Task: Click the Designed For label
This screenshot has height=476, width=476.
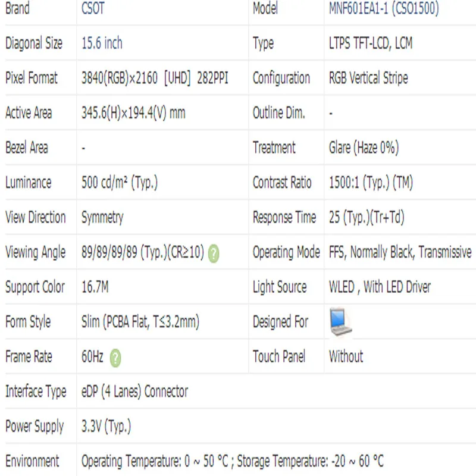Action: [x=280, y=322]
